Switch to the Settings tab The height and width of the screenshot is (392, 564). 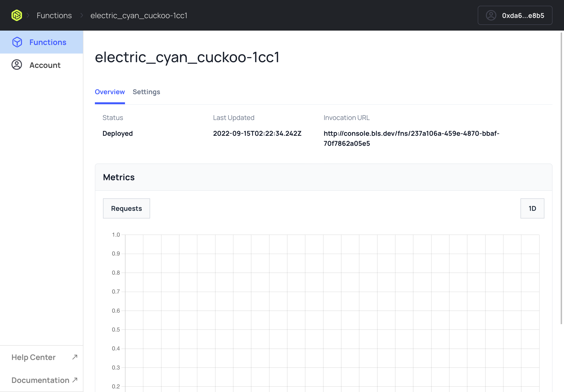coord(146,92)
